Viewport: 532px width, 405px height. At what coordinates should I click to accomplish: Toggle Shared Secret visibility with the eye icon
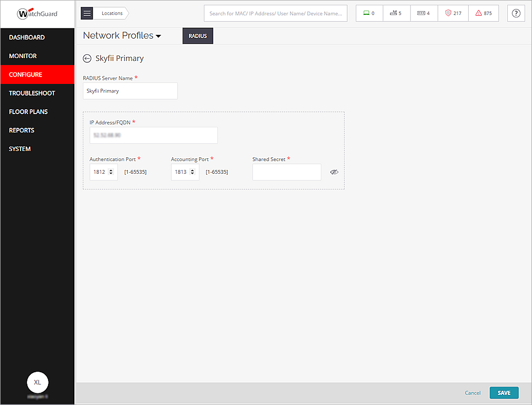coord(334,172)
